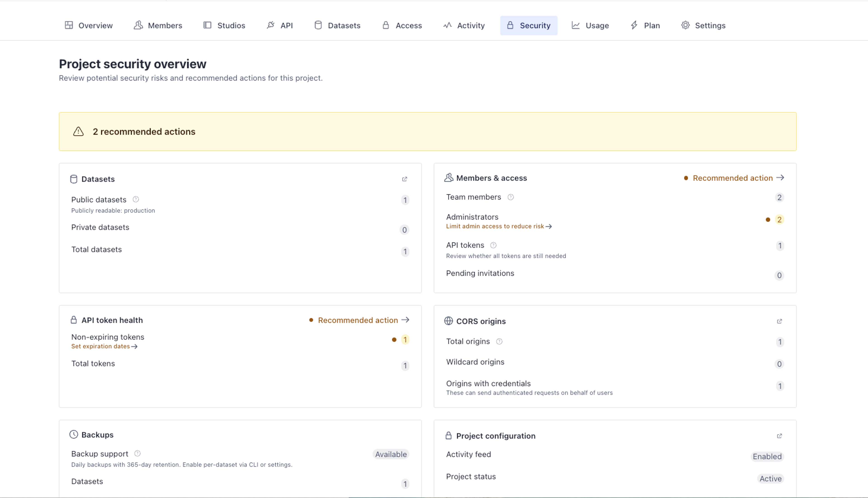The height and width of the screenshot is (498, 868).
Task: Click the Total datasets row label
Action: pyautogui.click(x=97, y=249)
